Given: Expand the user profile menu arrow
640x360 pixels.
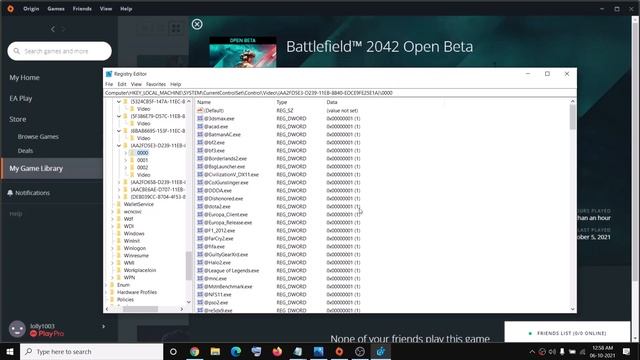Looking at the screenshot, I should 104,326.
